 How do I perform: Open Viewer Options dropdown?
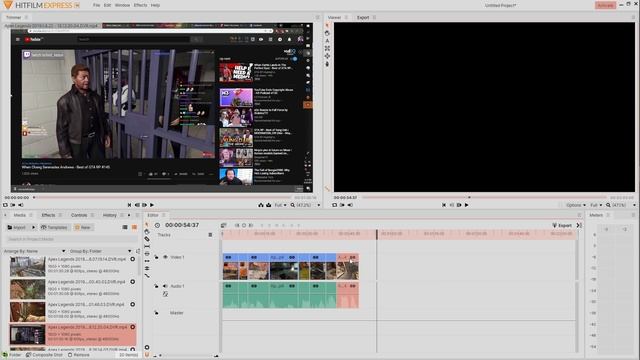(576, 205)
